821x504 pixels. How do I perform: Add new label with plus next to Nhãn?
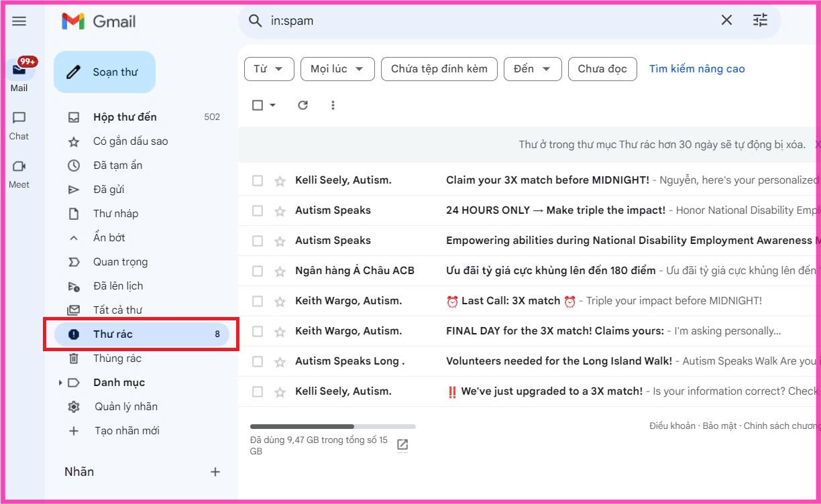(x=215, y=472)
